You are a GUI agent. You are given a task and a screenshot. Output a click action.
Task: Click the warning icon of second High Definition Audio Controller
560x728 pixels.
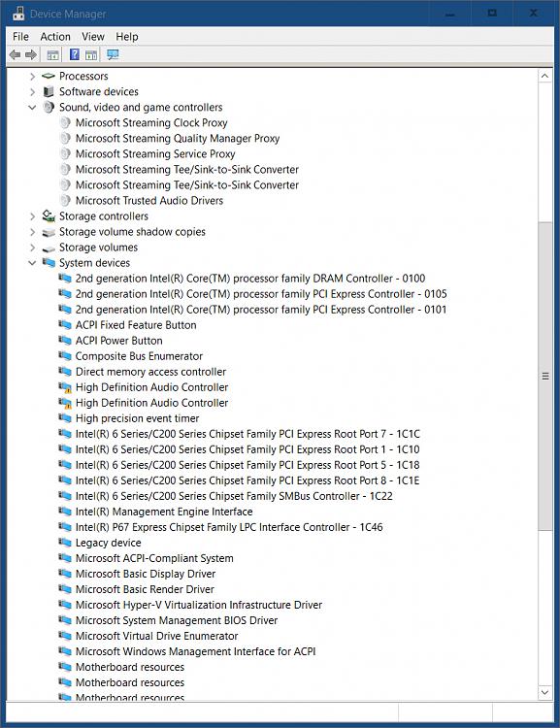pyautogui.click(x=65, y=403)
